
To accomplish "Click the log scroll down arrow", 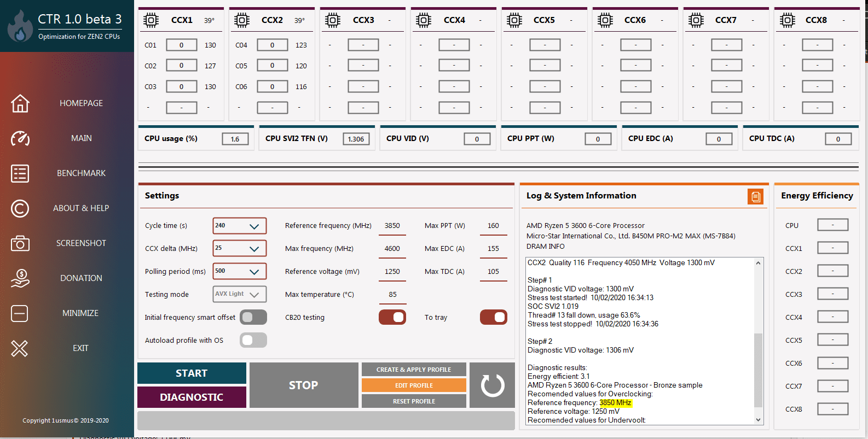I will tap(758, 420).
